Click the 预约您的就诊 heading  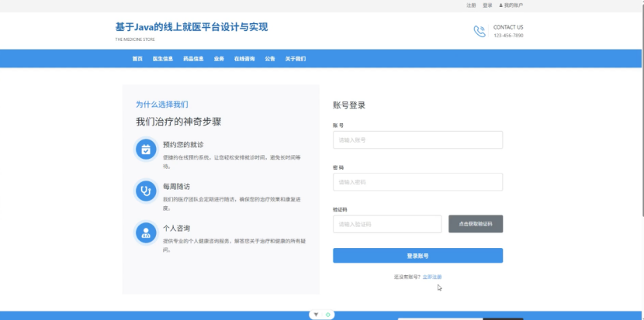point(183,144)
